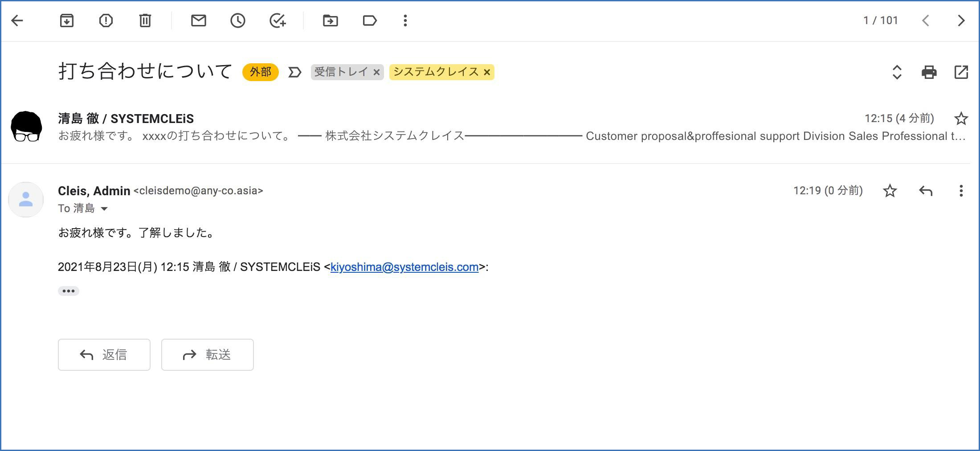Go back to inbox with back arrow
Image resolution: width=980 pixels, height=451 pixels.
tap(17, 20)
